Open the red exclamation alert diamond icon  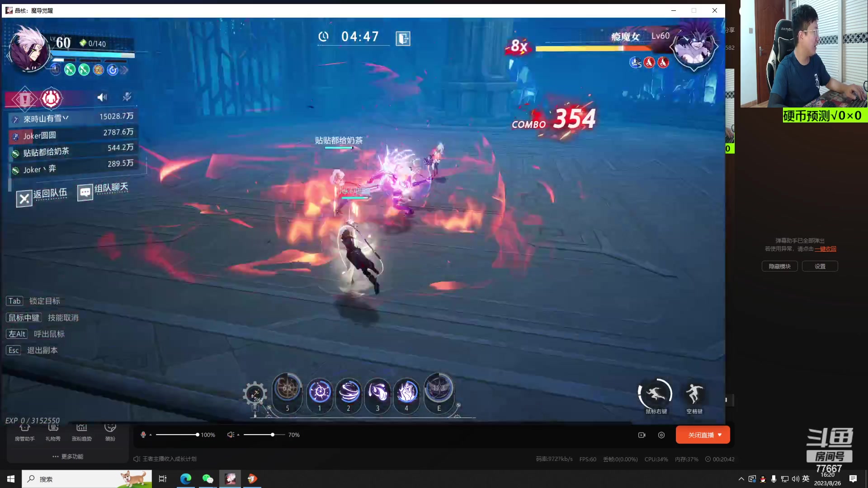(x=25, y=99)
